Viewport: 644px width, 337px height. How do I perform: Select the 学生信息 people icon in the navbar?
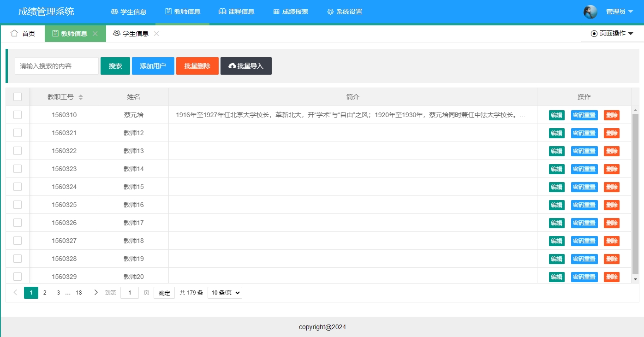click(x=113, y=12)
